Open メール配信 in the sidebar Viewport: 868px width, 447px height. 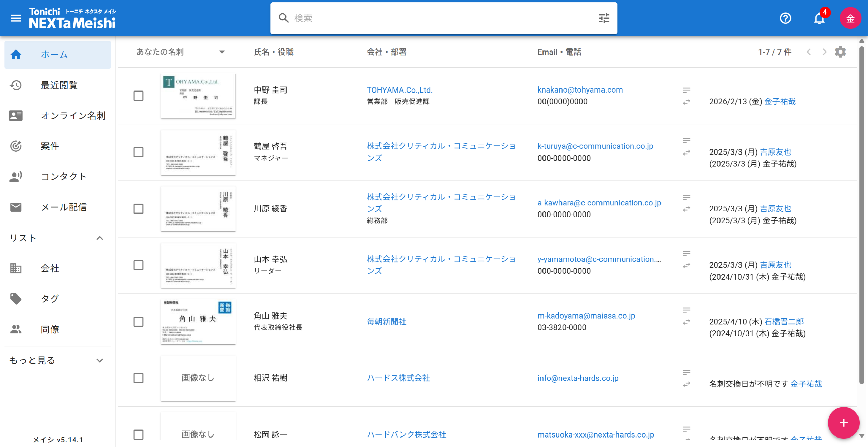click(x=64, y=207)
